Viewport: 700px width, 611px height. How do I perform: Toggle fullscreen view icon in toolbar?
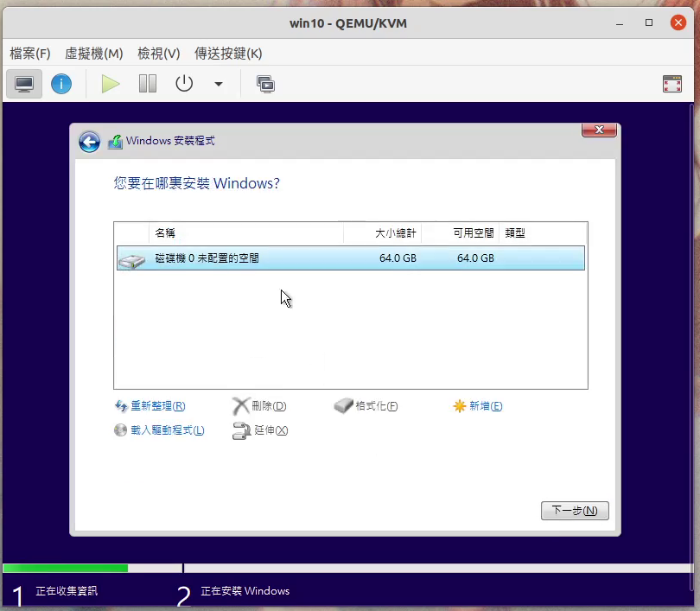click(671, 84)
